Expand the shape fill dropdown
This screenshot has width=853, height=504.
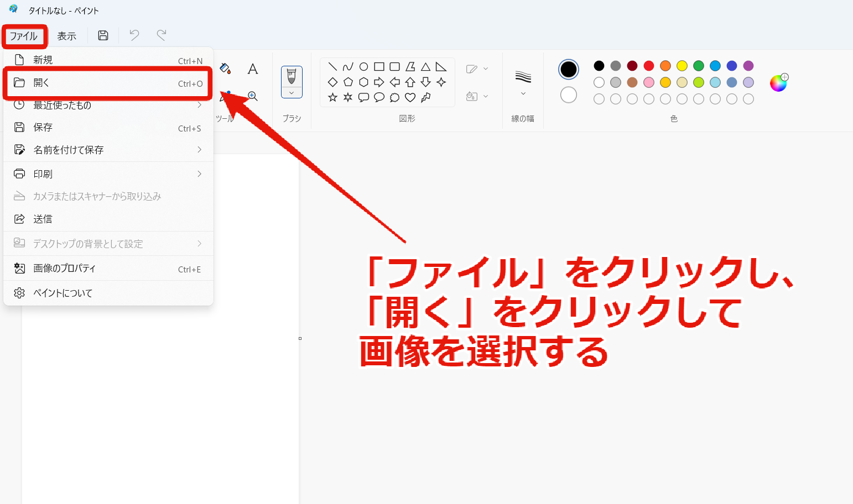pos(477,96)
